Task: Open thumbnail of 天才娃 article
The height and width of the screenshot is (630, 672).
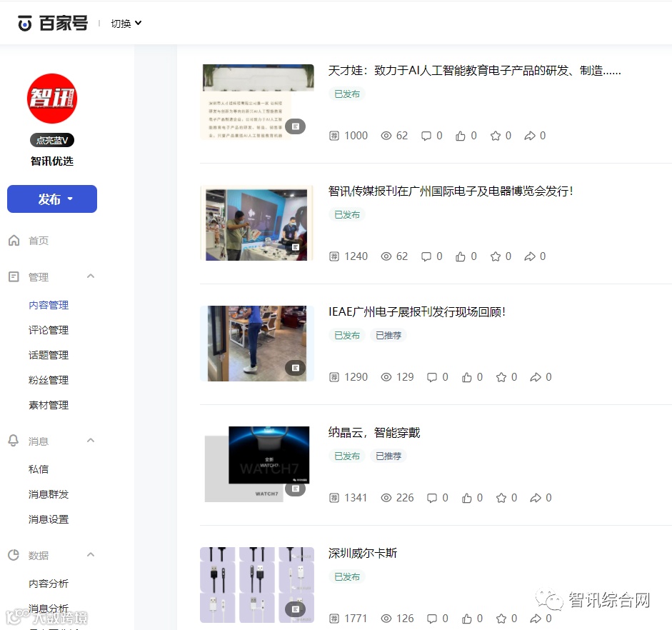Action: 257,102
